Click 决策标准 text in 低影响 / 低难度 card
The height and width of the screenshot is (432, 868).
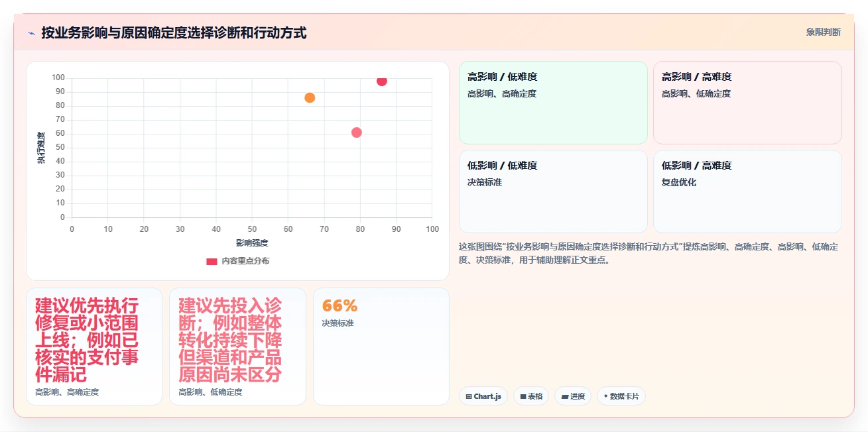(485, 182)
